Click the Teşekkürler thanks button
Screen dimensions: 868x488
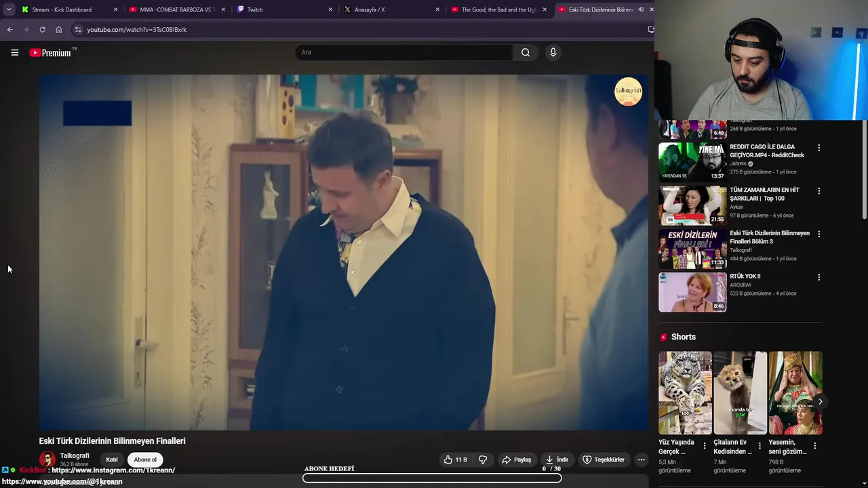click(604, 460)
